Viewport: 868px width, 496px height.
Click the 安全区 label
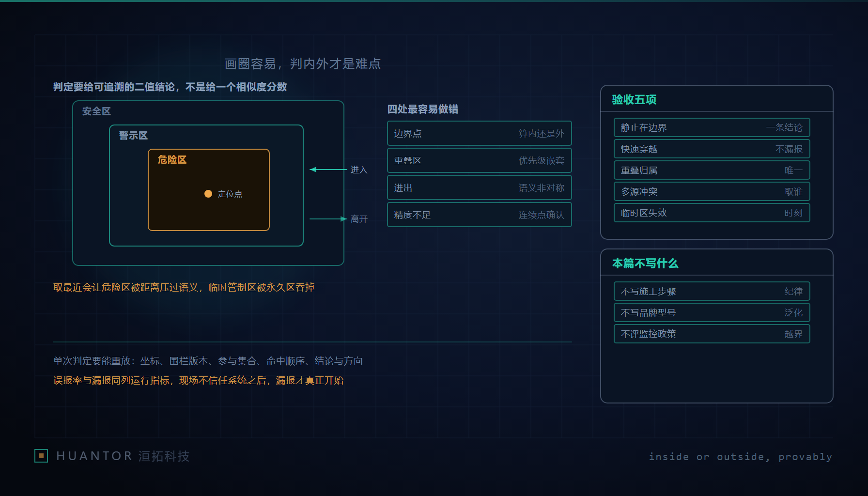(96, 111)
